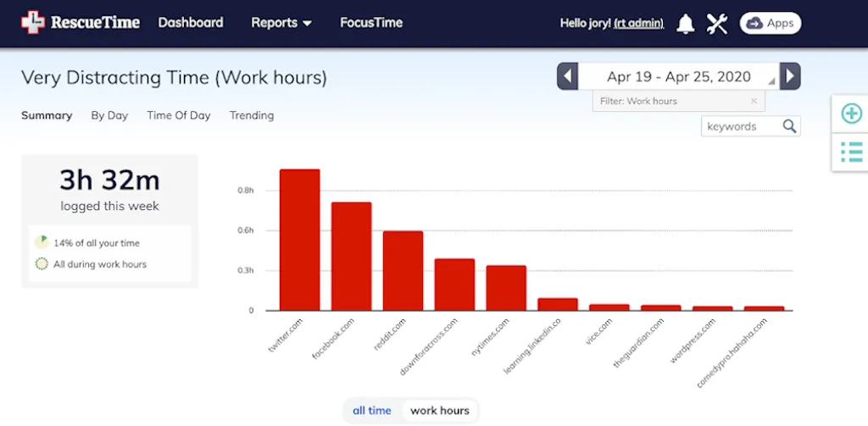The height and width of the screenshot is (426, 868).
Task: Click the twitter.com bar in chart
Action: [x=299, y=241]
